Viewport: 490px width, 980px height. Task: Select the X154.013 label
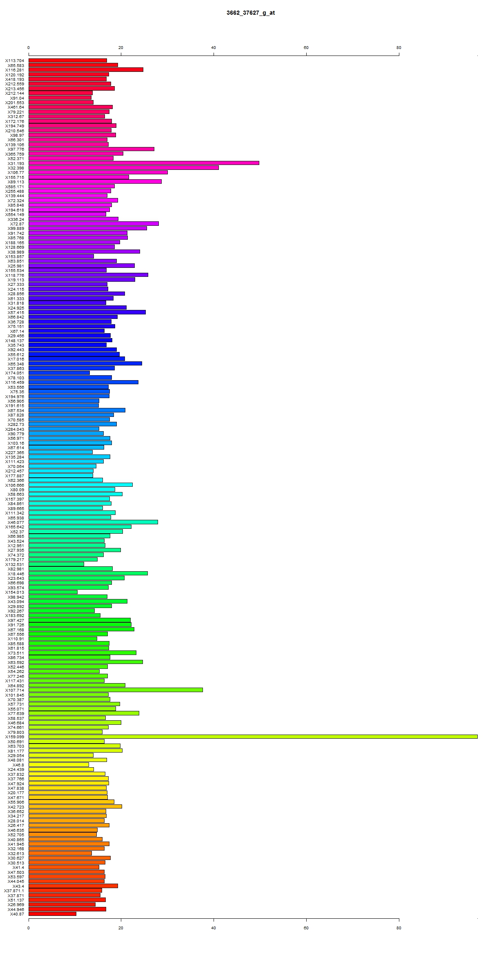pyautogui.click(x=15, y=592)
